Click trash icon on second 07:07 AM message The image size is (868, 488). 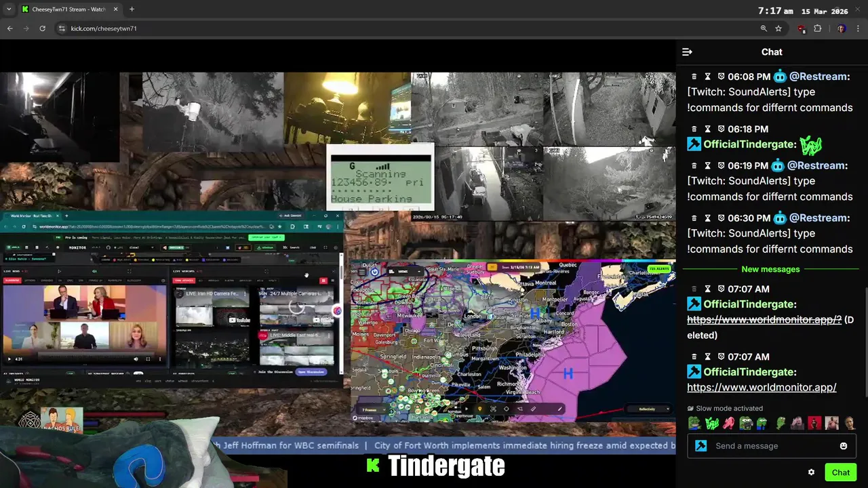point(694,357)
